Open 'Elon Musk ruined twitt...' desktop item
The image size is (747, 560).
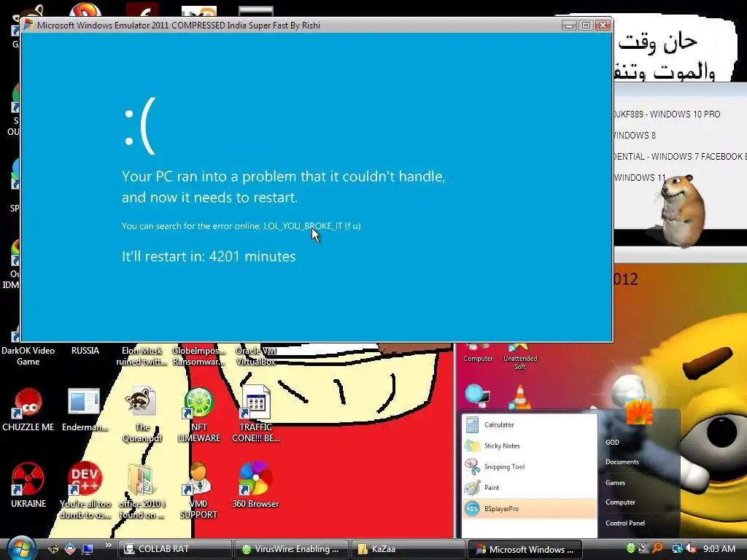pos(142,356)
